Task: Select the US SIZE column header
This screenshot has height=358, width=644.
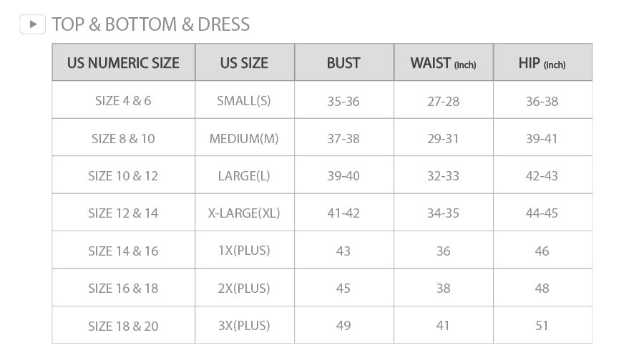Action: tap(244, 63)
